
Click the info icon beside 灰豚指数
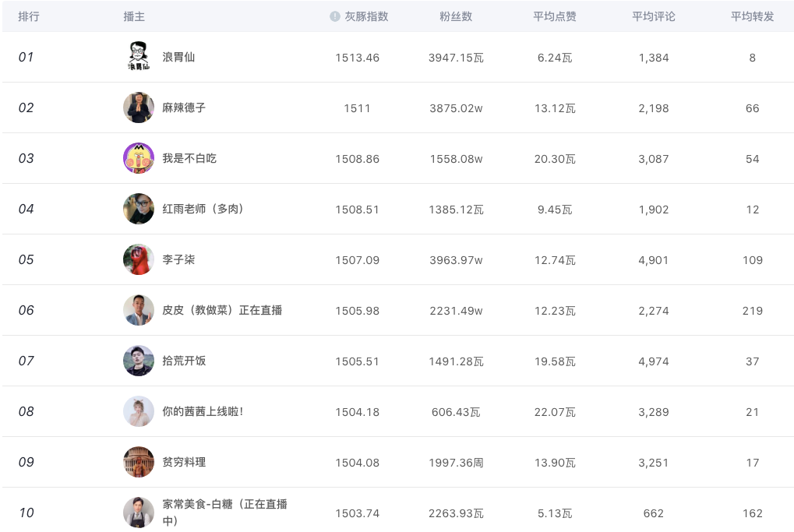click(x=335, y=16)
